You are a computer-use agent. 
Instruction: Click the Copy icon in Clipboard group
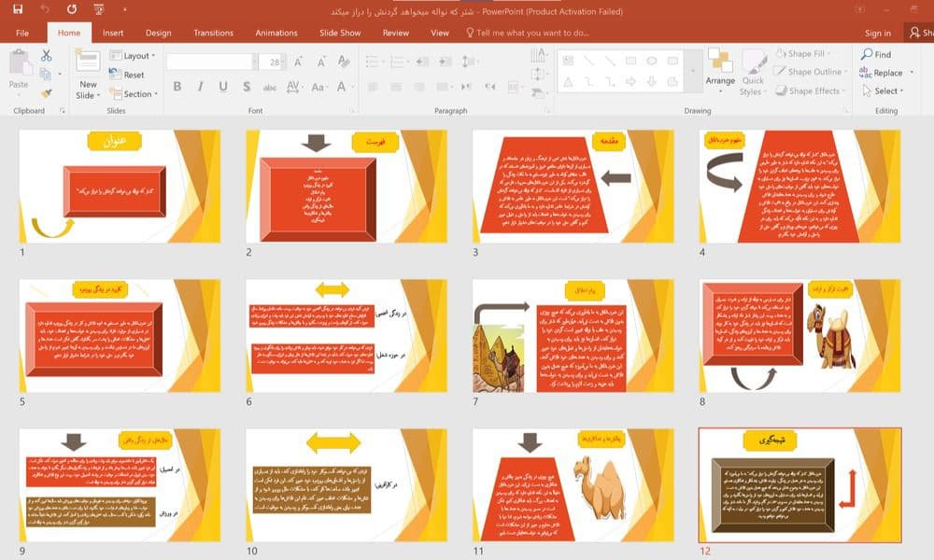(45, 75)
